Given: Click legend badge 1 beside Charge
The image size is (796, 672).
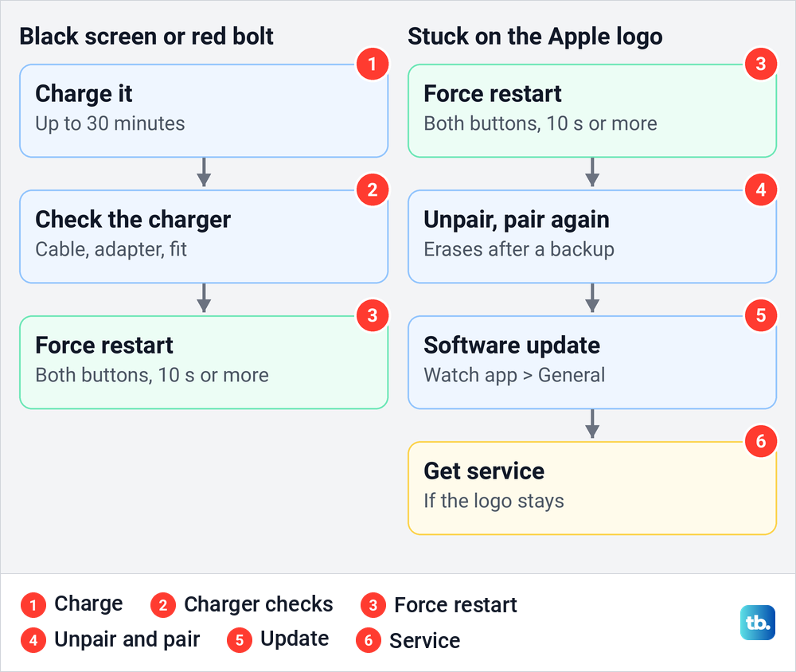Looking at the screenshot, I should tap(33, 605).
